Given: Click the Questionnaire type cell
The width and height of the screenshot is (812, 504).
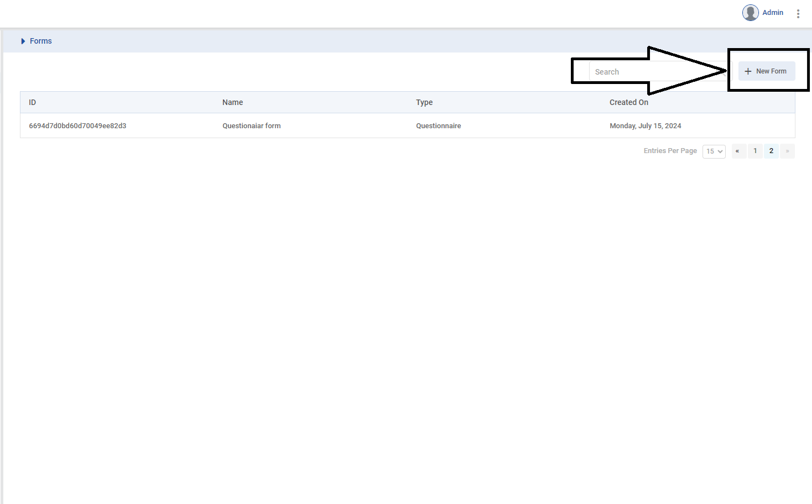Looking at the screenshot, I should [438, 126].
